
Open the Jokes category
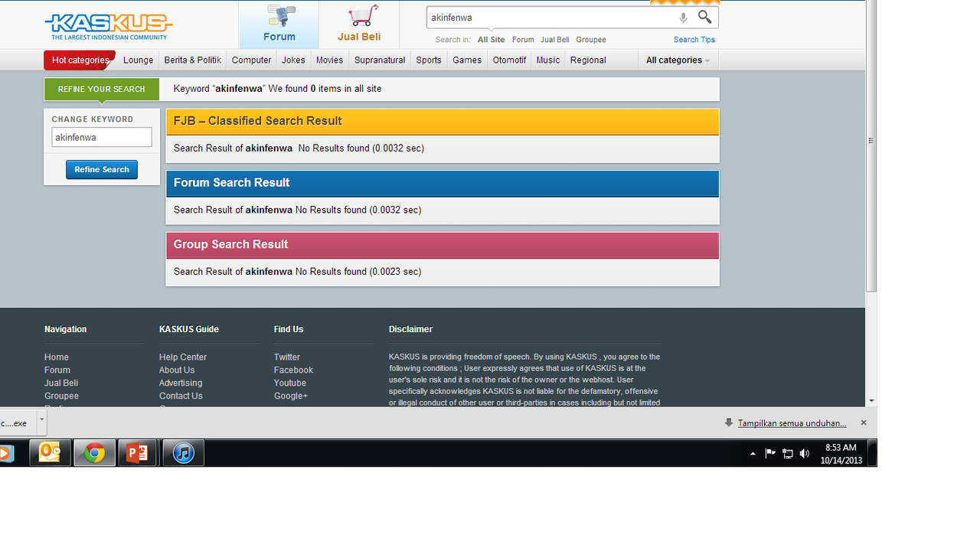pos(293,60)
